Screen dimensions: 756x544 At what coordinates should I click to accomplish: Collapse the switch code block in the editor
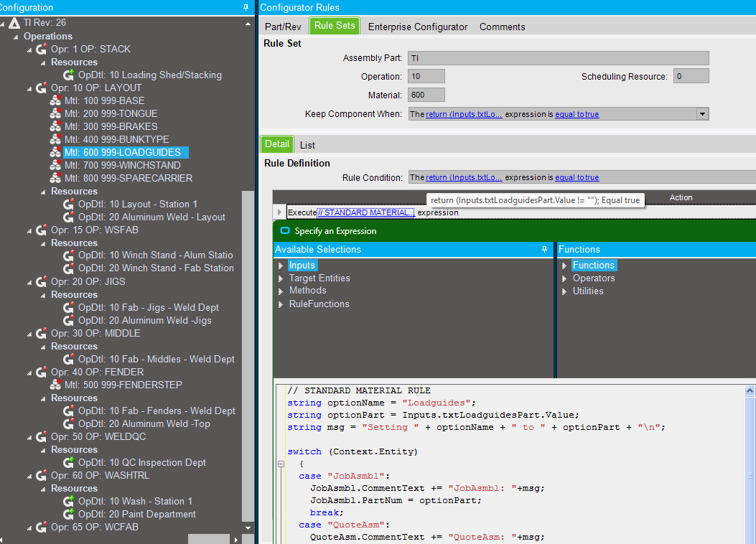(x=281, y=464)
